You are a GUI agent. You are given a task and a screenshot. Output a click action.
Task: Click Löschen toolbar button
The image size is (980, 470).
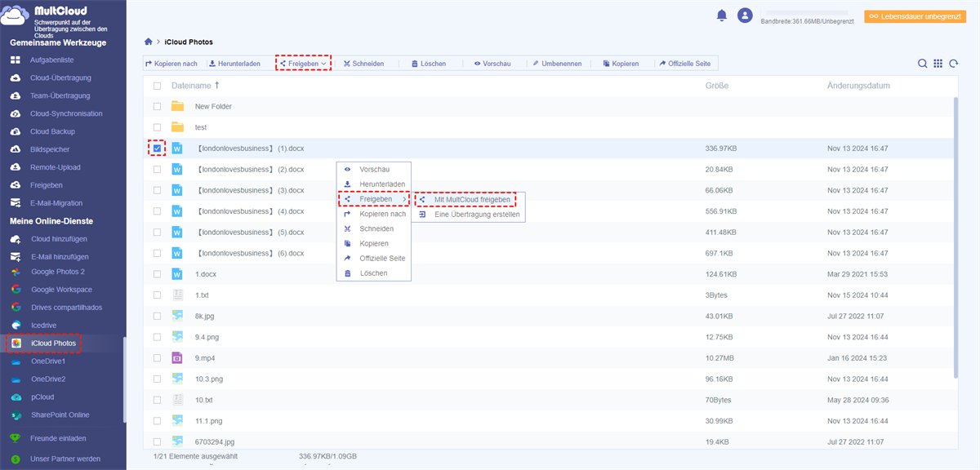tap(429, 64)
